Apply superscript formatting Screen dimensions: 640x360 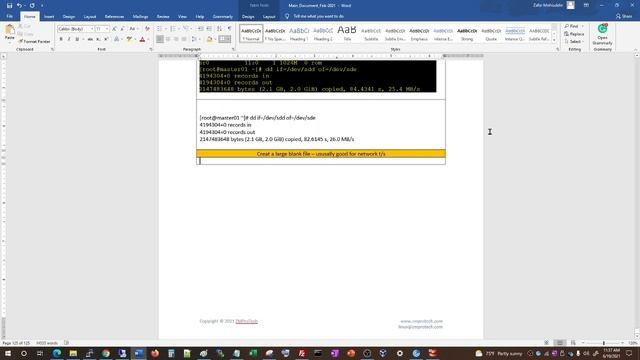106,39
